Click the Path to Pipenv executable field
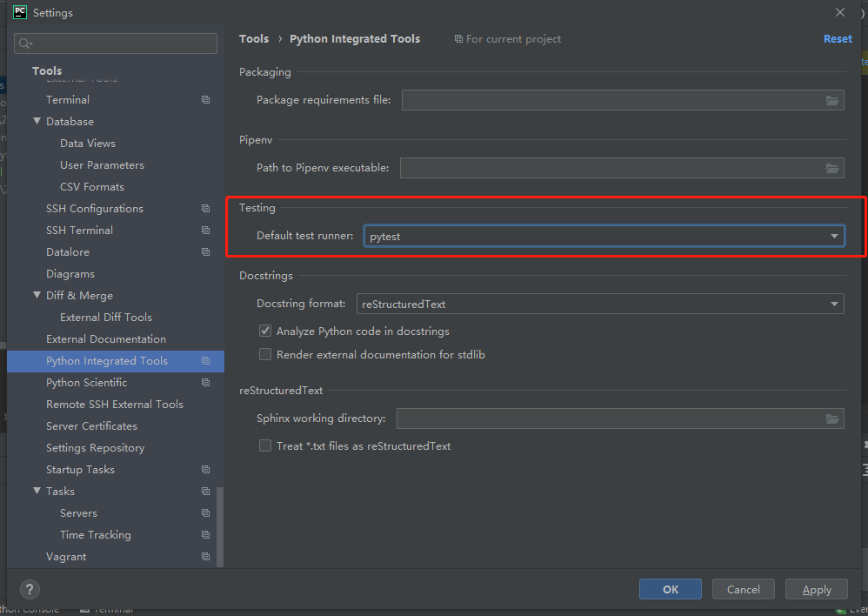The image size is (868, 616). (x=622, y=168)
